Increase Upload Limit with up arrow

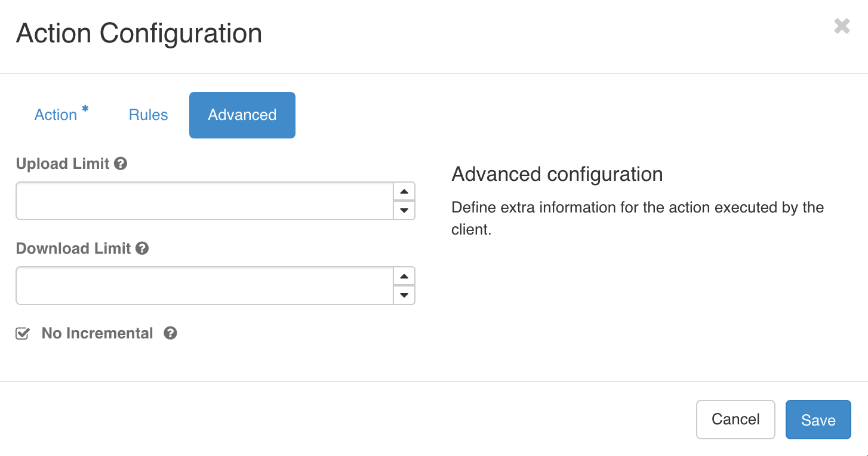pyautogui.click(x=404, y=192)
